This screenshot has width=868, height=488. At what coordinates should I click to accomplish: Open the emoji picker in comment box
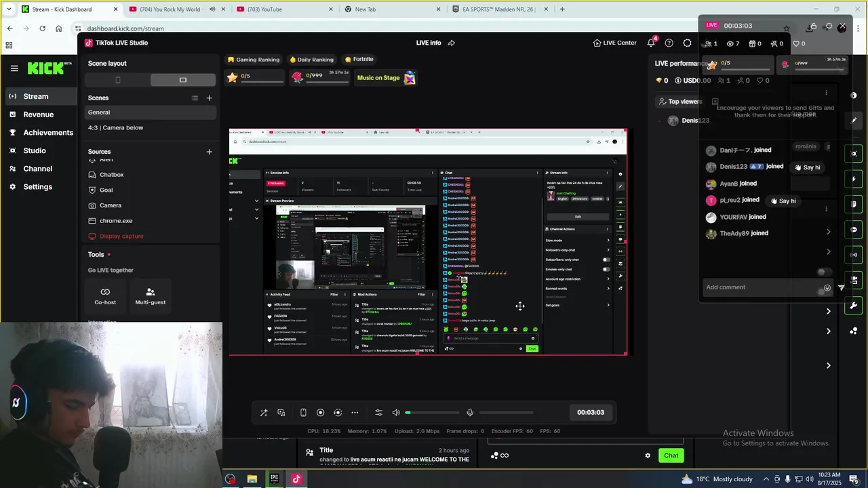pyautogui.click(x=827, y=288)
